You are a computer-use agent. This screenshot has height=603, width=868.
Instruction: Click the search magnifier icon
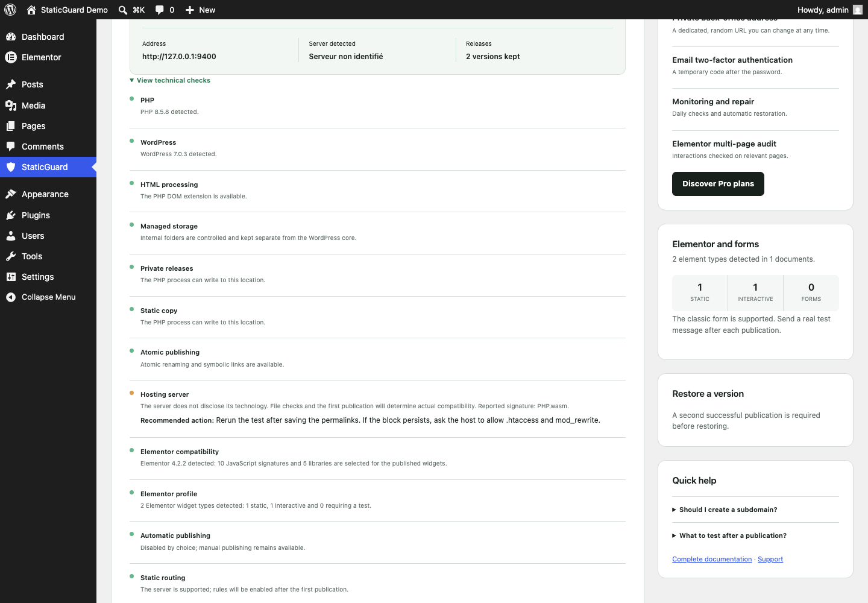pos(123,10)
